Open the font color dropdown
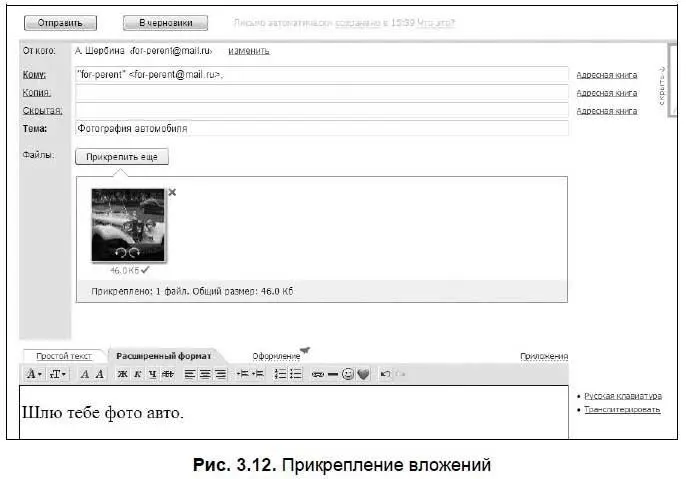Image resolution: width=686 pixels, height=479 pixels. click(34, 374)
